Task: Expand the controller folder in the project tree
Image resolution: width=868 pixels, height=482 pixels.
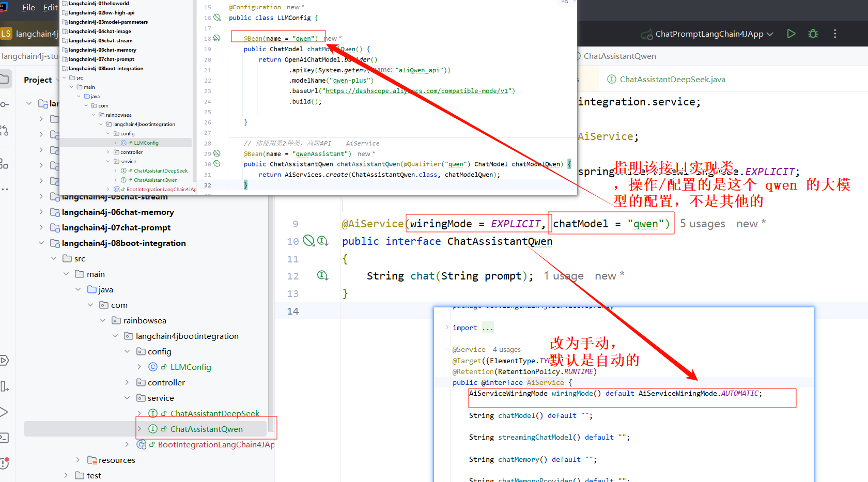Action: coord(127,382)
